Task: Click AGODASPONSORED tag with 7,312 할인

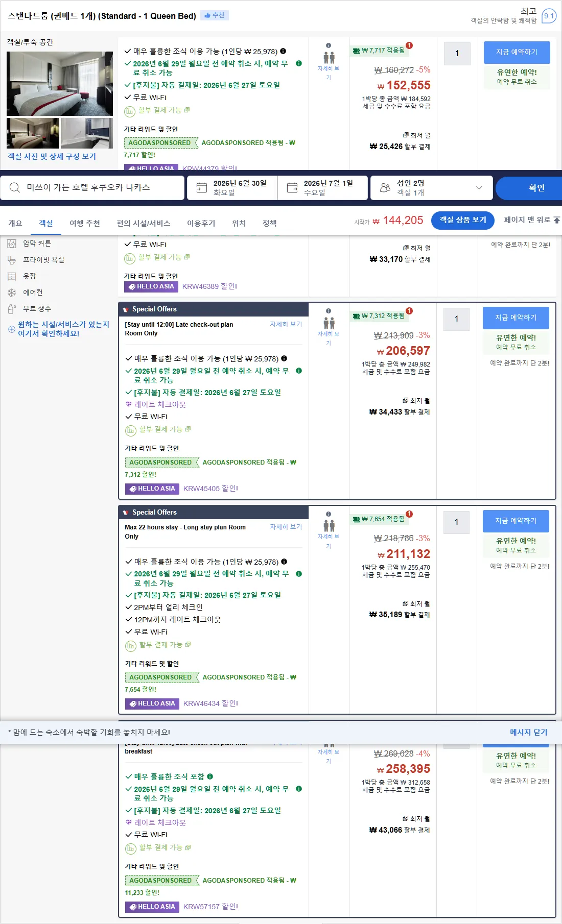Action: tap(161, 463)
